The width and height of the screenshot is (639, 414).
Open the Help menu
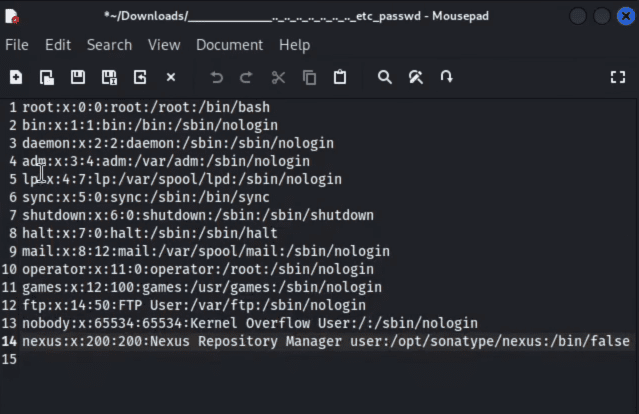coord(294,45)
